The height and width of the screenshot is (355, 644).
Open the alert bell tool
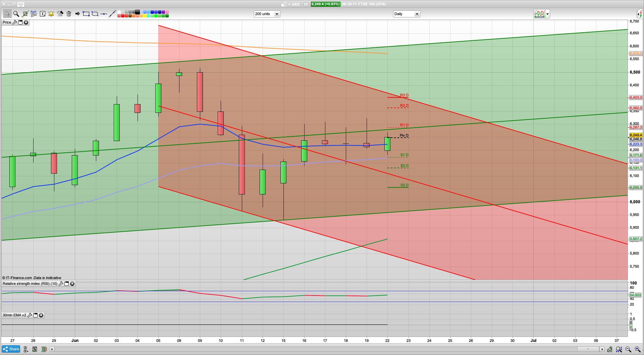tap(51, 14)
